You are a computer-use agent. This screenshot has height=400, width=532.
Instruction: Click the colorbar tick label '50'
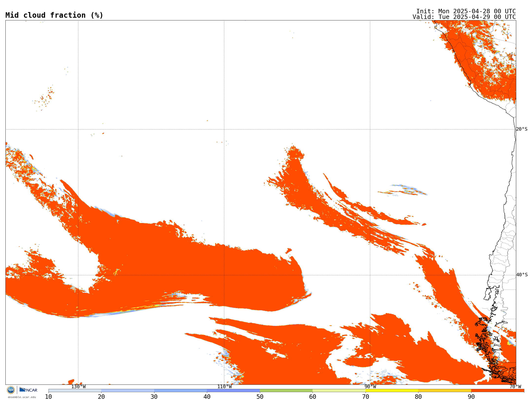(260, 397)
